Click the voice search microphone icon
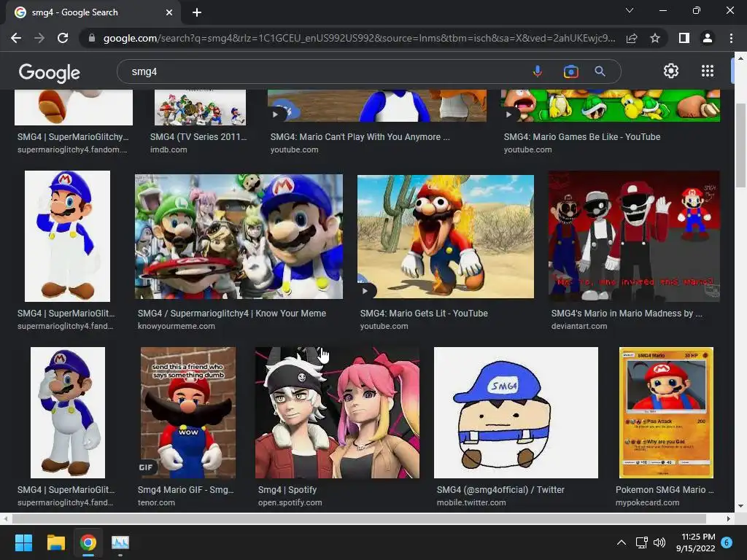The height and width of the screenshot is (560, 747). (x=537, y=71)
